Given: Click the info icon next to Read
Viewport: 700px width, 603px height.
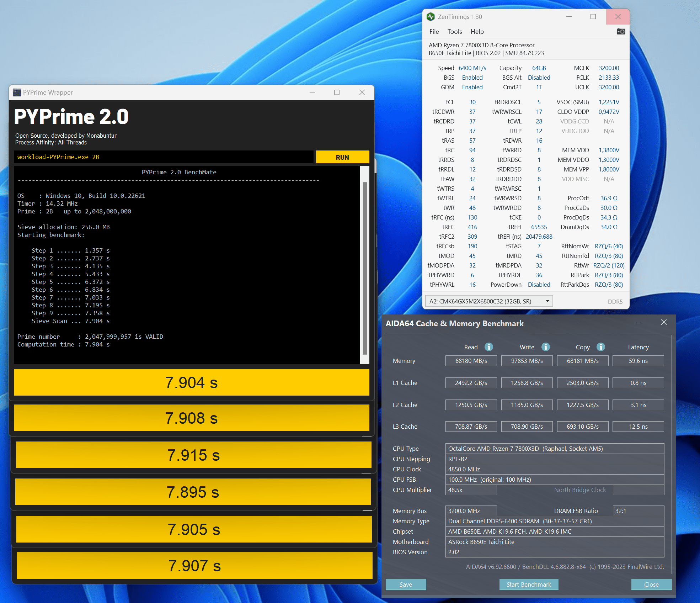Looking at the screenshot, I should [x=489, y=347].
